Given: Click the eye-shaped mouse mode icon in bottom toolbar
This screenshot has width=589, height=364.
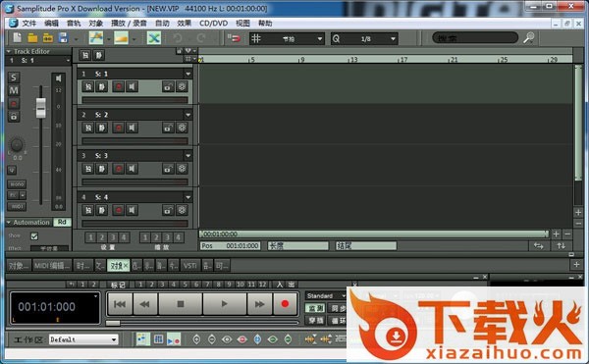Looking at the screenshot, I should pyautogui.click(x=227, y=339).
